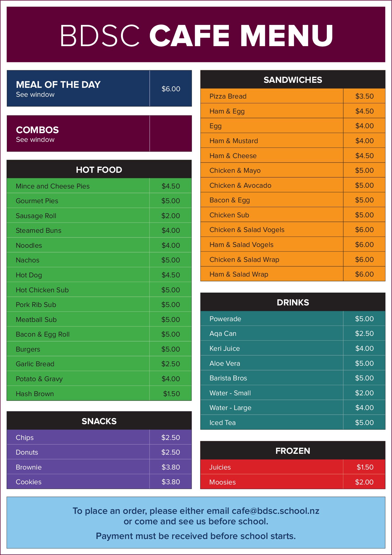Choose the Water - Small drink row
392x555 pixels.
click(230, 393)
